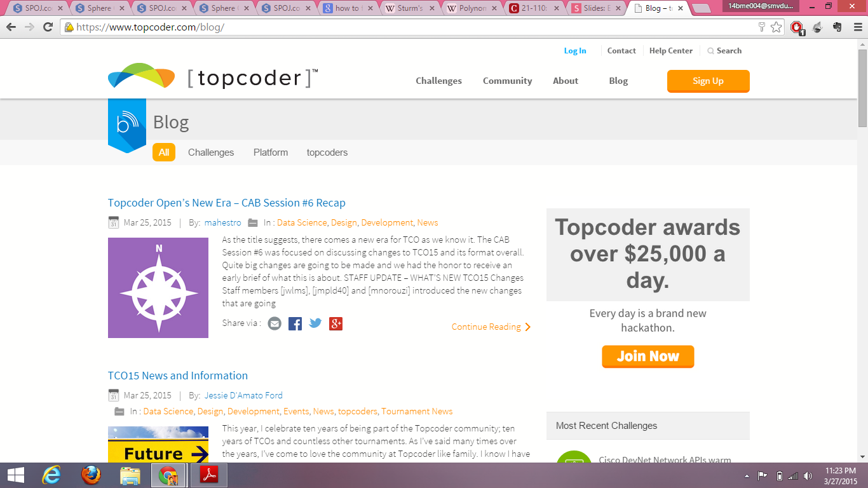Open Adobe Reader from the taskbar
The image size is (868, 488).
coord(209,475)
